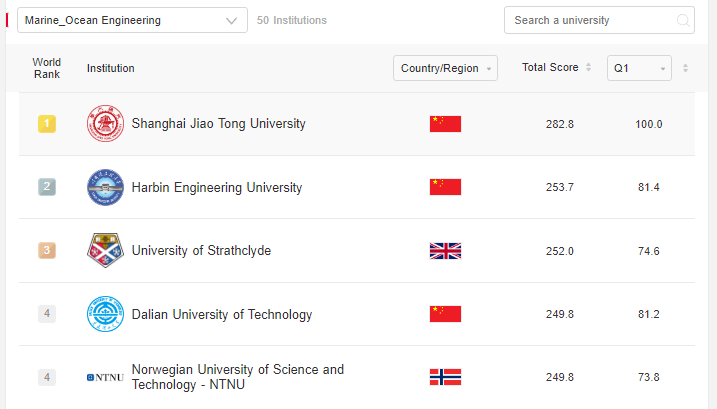The height and width of the screenshot is (409, 717).
Task: Click Shanghai Jiao Tong University logo
Action: tap(105, 124)
